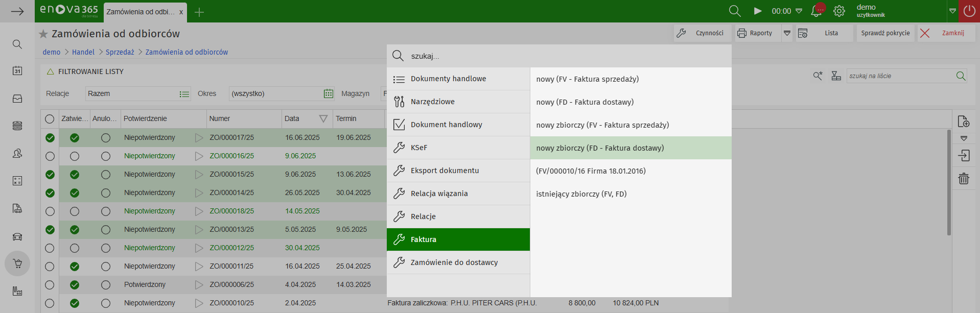Image resolution: width=980 pixels, height=313 pixels.
Task: Click the notifications bell icon
Action: pos(816,11)
